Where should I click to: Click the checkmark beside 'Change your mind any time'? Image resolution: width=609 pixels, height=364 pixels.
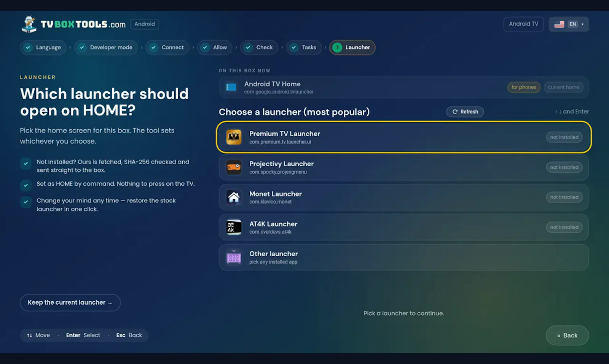26,202
